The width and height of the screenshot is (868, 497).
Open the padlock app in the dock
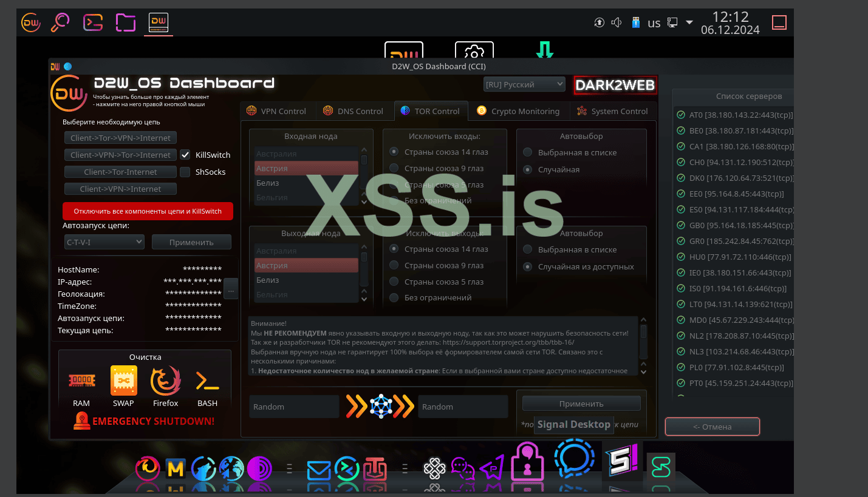[x=526, y=461]
